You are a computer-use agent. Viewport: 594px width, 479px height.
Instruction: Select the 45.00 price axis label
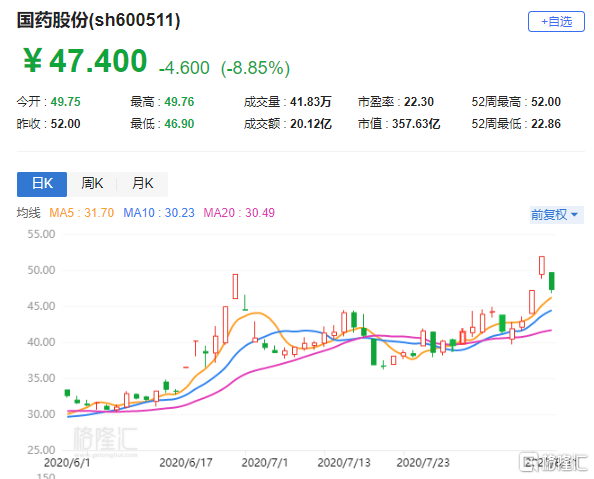41,306
